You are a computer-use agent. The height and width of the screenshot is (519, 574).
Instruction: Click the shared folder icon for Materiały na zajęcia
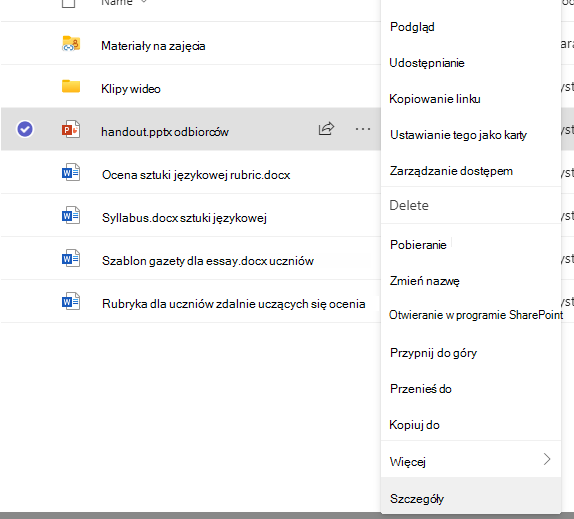pyautogui.click(x=71, y=43)
